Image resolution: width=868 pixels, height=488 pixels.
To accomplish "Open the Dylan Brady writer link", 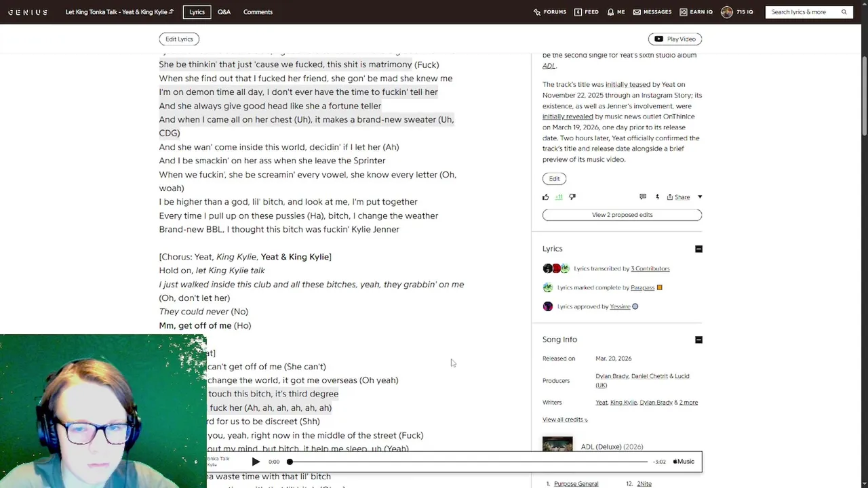I will coord(656,403).
